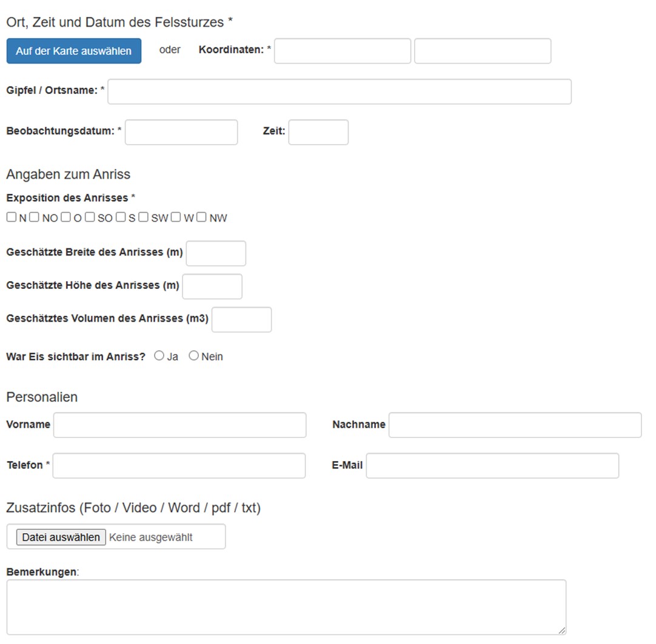Viewport: 656px width, 644px height.
Task: Click the Bemerkungen text area
Action: click(286, 607)
